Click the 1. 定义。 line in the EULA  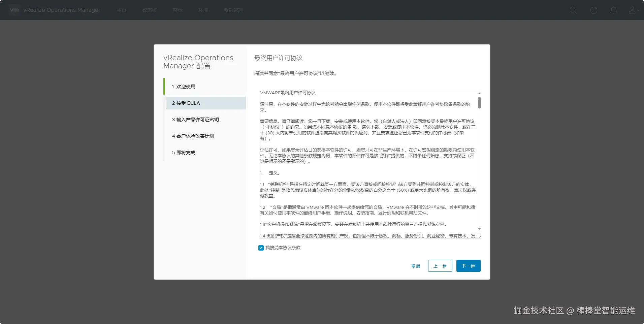click(270, 173)
